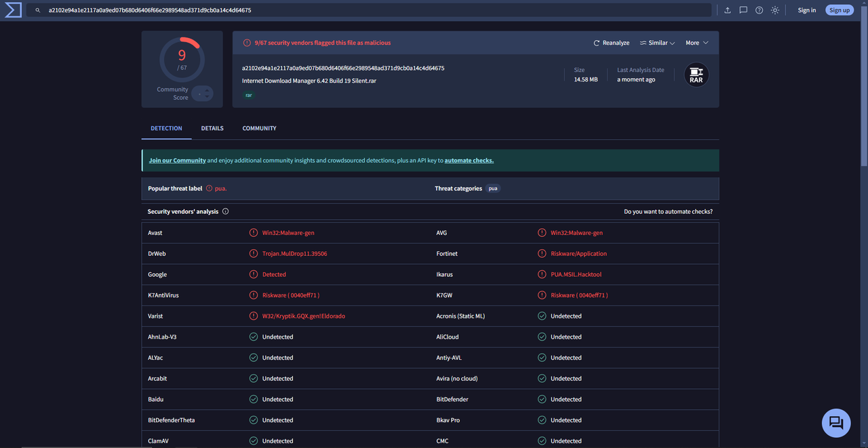Click the SHA-256 hash text in file header
868x448 pixels.
(x=343, y=68)
